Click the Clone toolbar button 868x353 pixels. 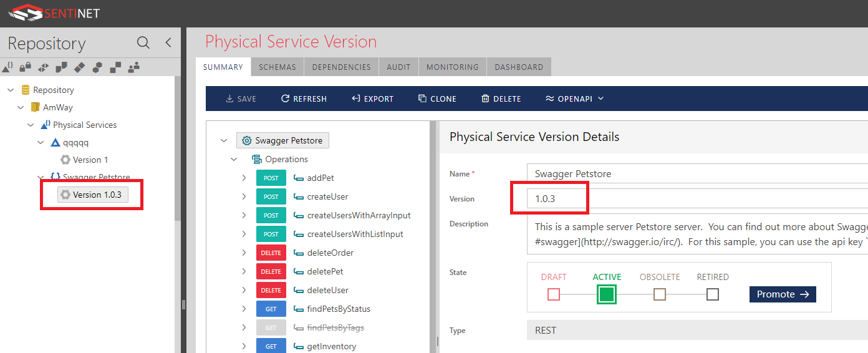click(x=437, y=99)
